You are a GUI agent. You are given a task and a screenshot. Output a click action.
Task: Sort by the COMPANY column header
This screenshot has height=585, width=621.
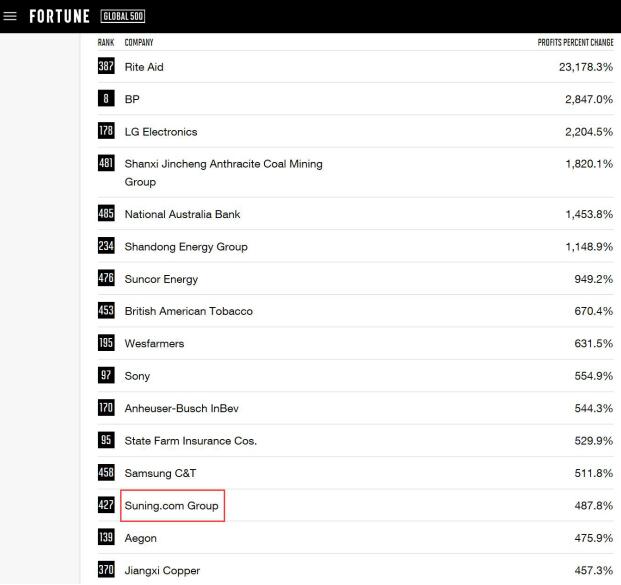[x=139, y=42]
